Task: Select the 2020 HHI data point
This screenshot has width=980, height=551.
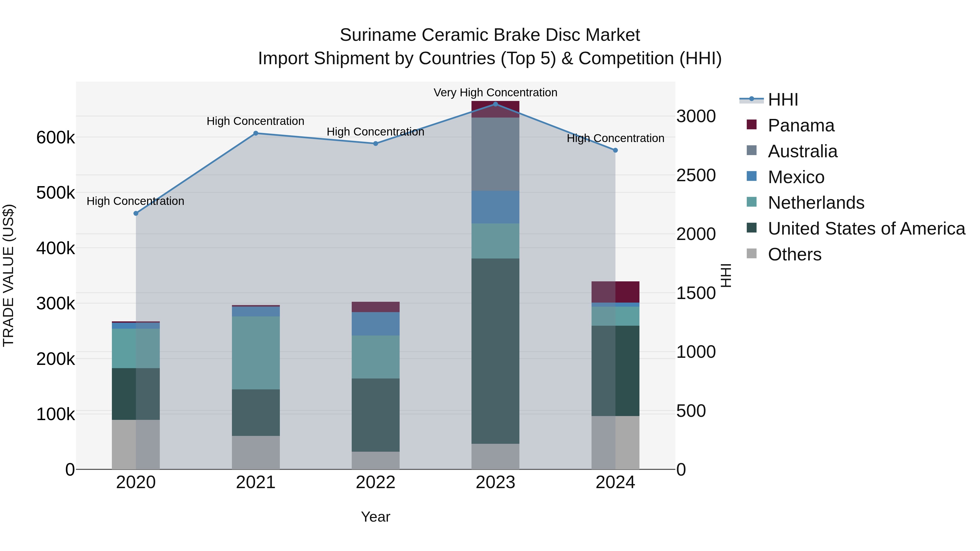Action: [x=136, y=213]
